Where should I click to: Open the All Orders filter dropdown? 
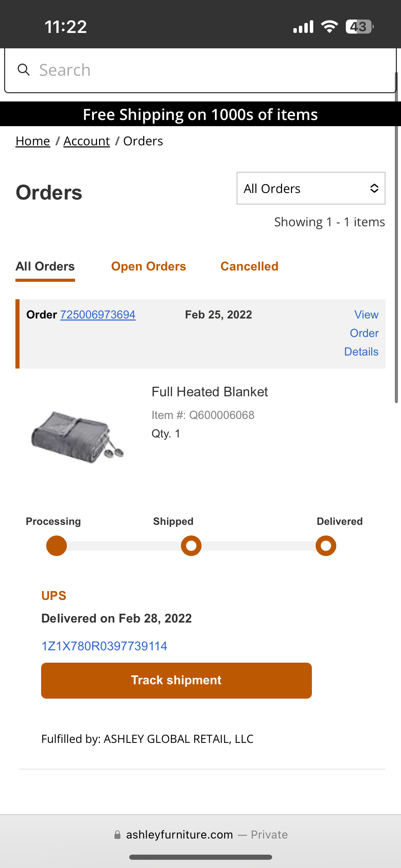(311, 188)
